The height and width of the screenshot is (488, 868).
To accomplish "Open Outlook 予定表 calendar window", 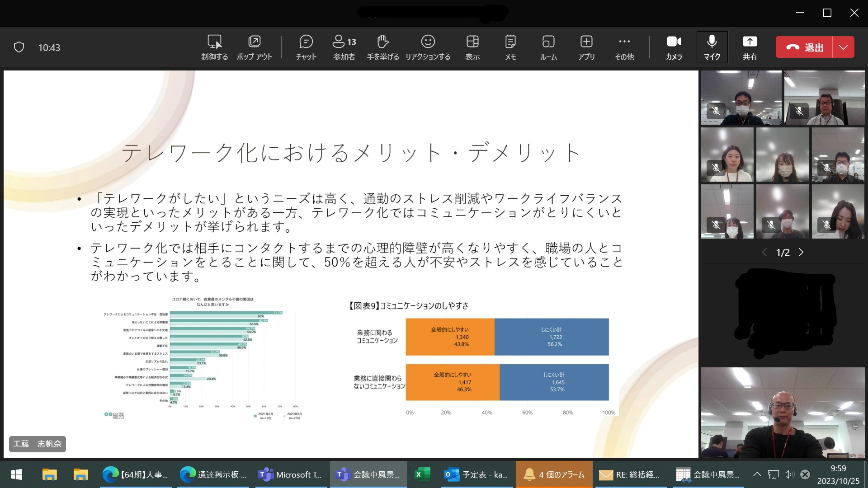I will coord(476,474).
